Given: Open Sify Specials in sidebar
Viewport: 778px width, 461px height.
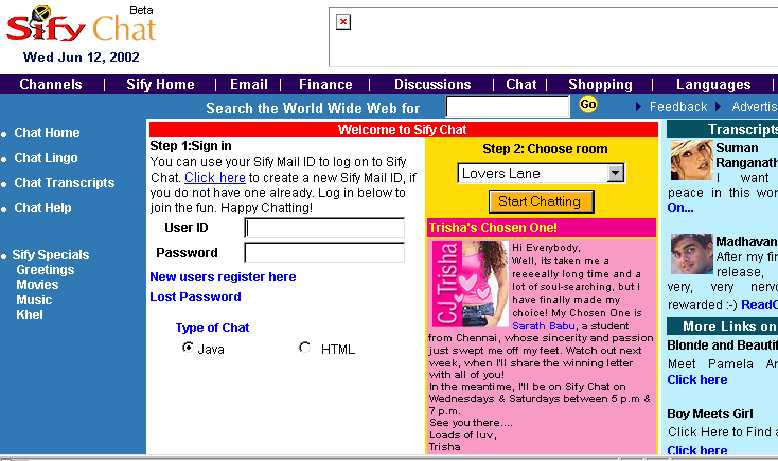Looking at the screenshot, I should tap(51, 255).
